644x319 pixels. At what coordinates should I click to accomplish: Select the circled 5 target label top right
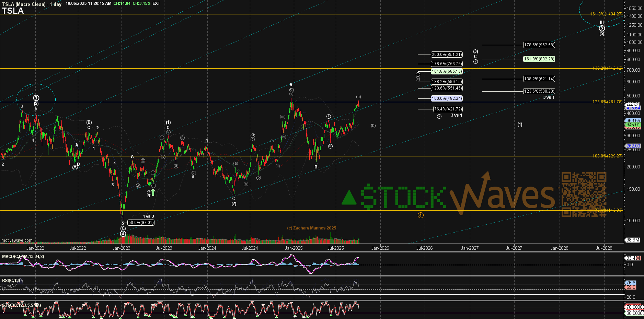[602, 28]
